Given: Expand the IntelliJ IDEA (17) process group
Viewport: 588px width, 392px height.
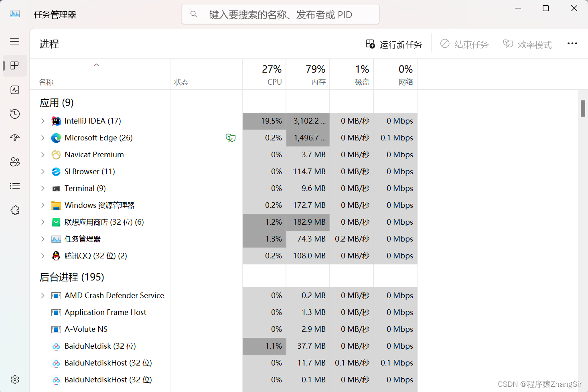Looking at the screenshot, I should pos(43,121).
